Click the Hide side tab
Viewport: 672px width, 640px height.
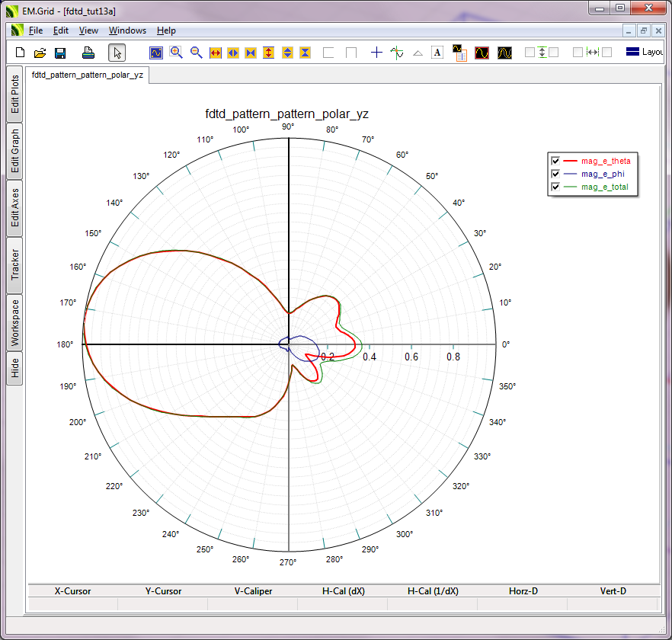14,369
